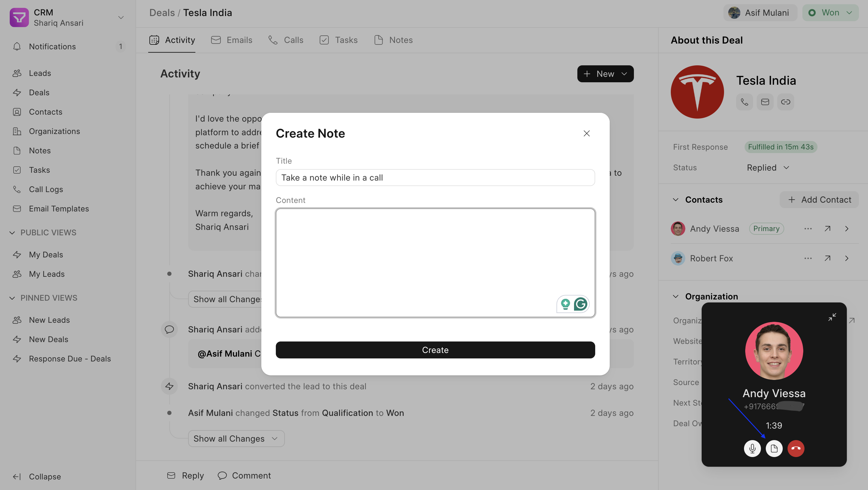
Task: Open CRM user dropdown for Shariq Ansari
Action: click(68, 18)
